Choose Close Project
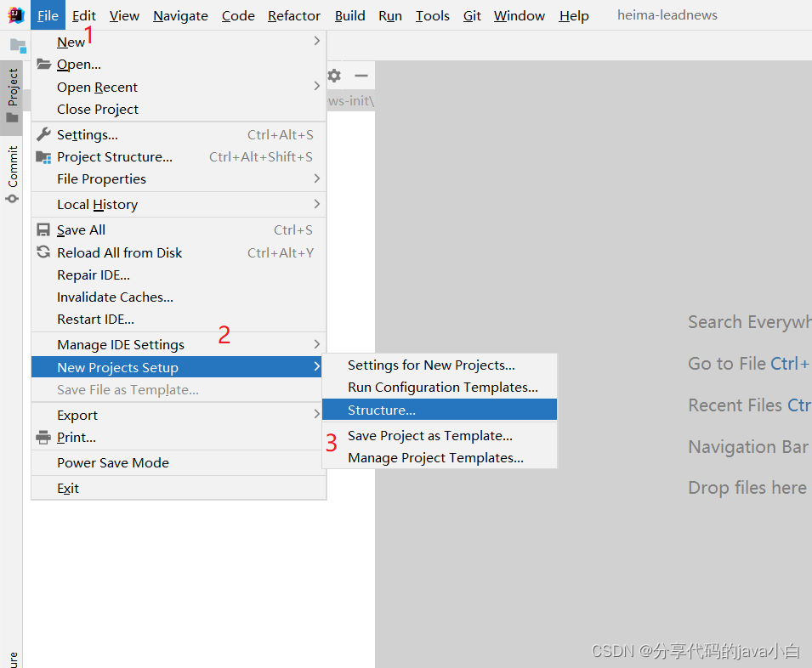 pos(179,109)
